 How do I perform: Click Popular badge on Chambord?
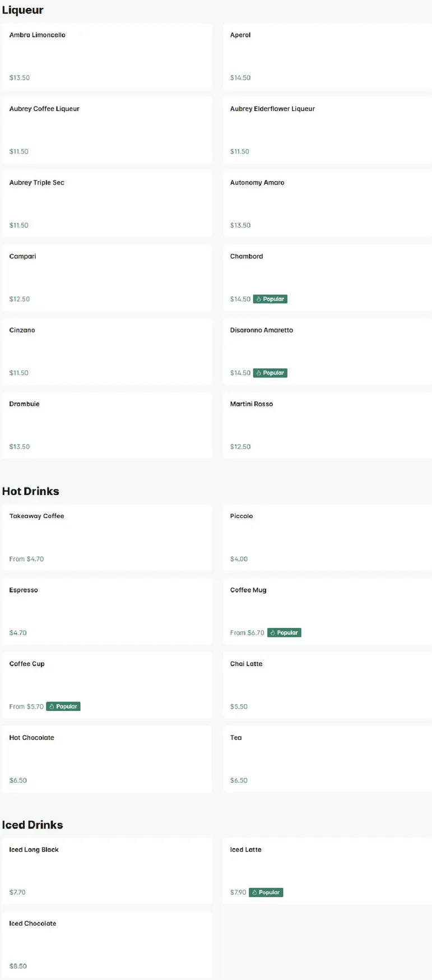tap(270, 299)
